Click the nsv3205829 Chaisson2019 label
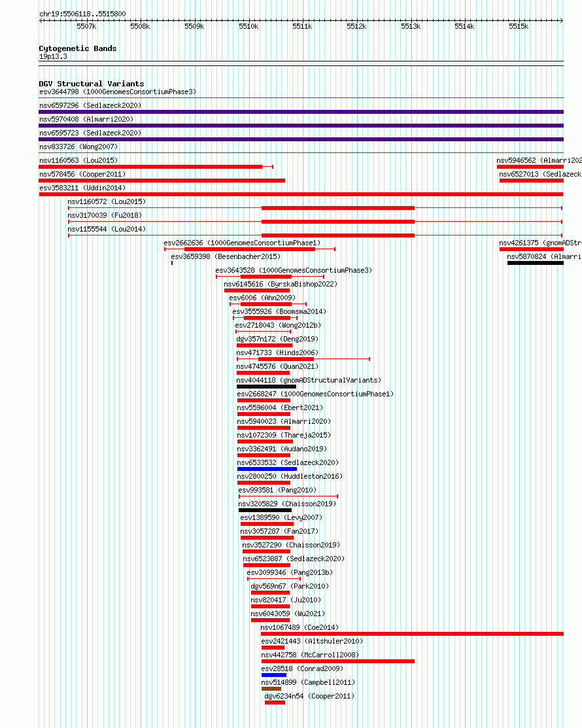 click(x=287, y=504)
